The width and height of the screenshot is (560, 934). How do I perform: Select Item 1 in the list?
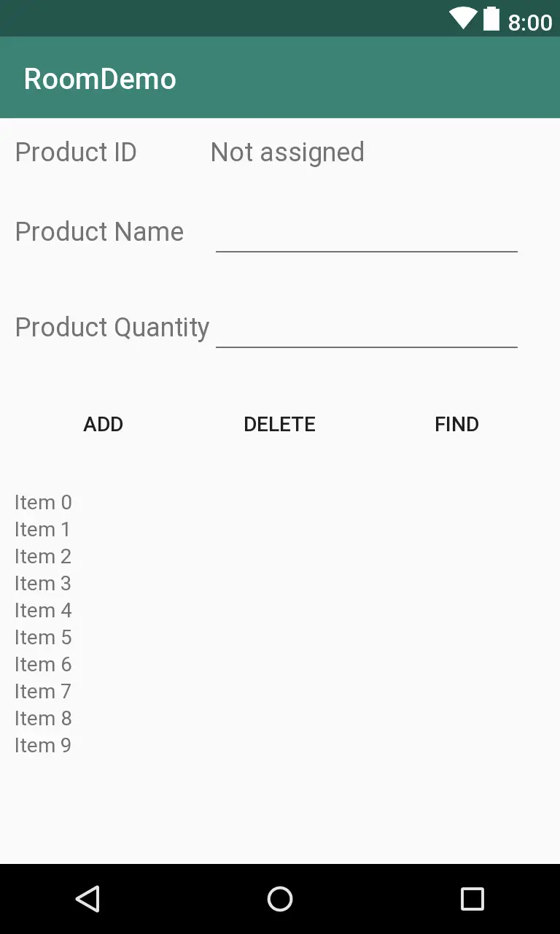pyautogui.click(x=43, y=530)
